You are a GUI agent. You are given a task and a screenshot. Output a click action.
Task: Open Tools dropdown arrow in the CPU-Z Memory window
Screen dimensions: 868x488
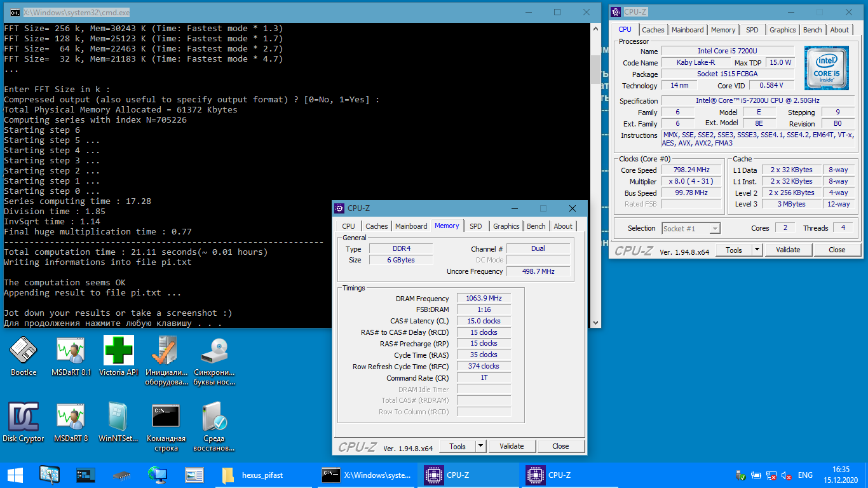tap(480, 446)
